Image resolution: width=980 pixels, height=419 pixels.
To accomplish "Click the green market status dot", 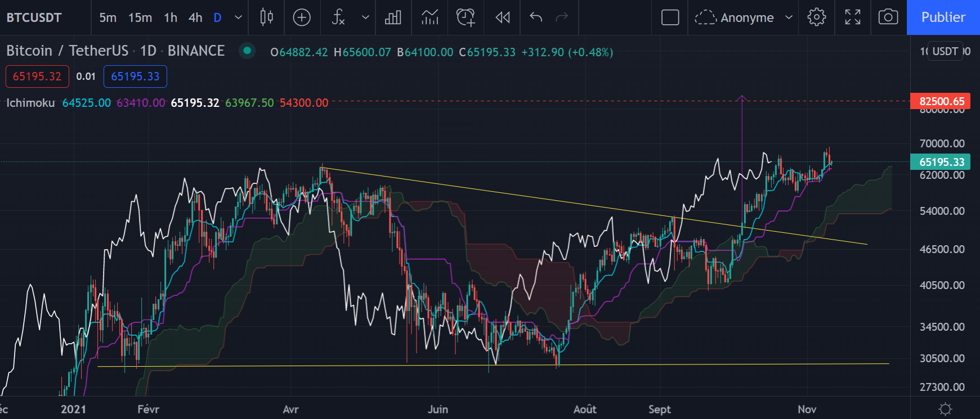I will pos(247,51).
